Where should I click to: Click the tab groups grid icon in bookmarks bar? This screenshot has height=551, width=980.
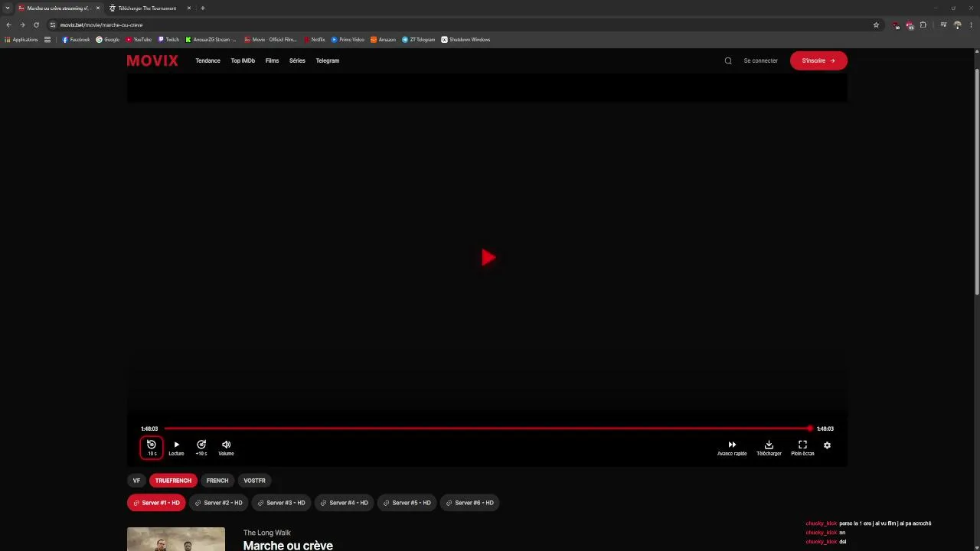[x=47, y=40]
